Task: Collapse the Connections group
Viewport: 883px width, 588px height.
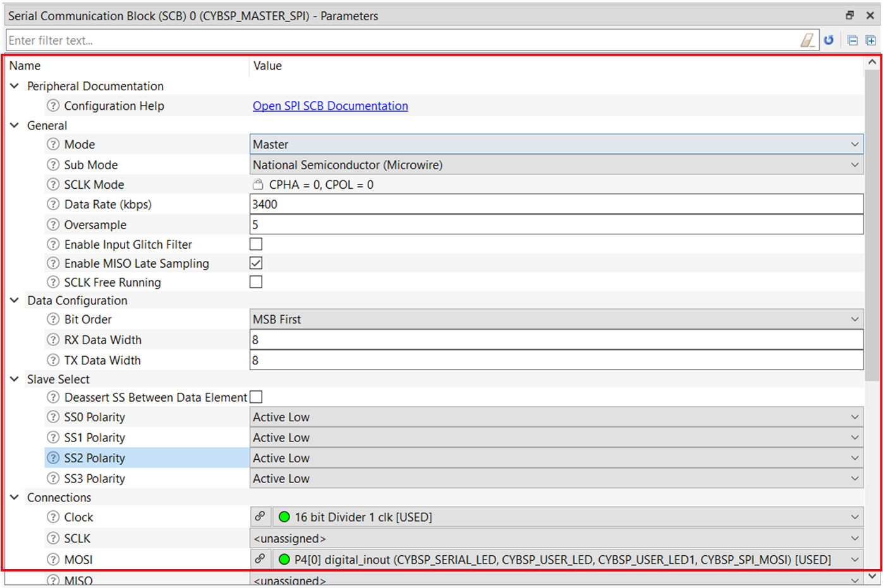Action: tap(15, 497)
